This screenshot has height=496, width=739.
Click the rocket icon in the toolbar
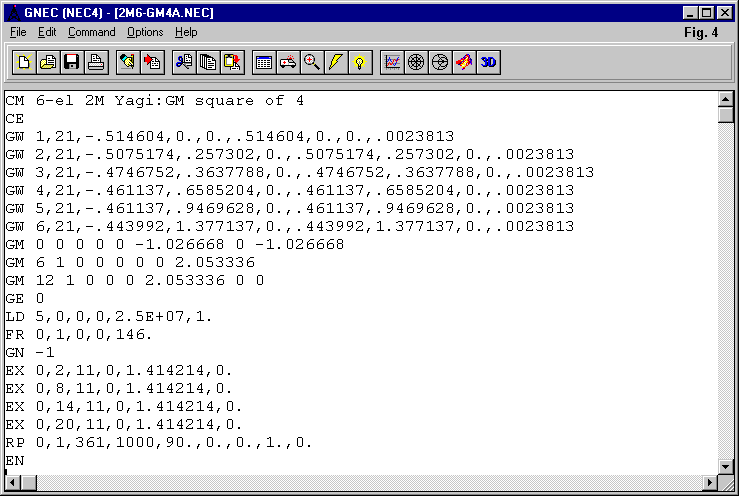click(x=464, y=62)
